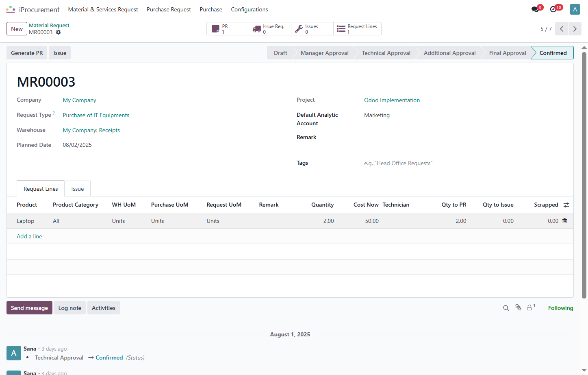Image resolution: width=588 pixels, height=375 pixels.
Task: Open Purchase of IT Equipments link
Action: click(96, 115)
